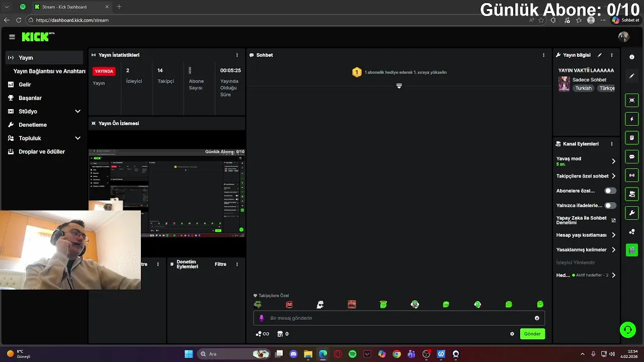Screen dimensions: 644x362
Task: Edit stream info with the pencil in Yayın bilgisi
Action: point(599,55)
